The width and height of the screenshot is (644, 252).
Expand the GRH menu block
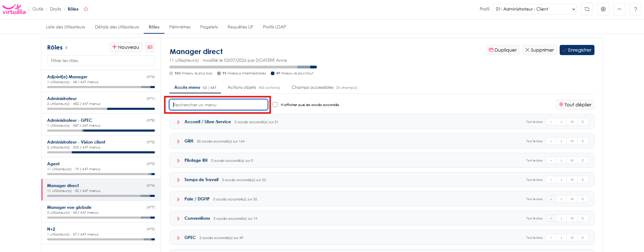[x=178, y=141]
